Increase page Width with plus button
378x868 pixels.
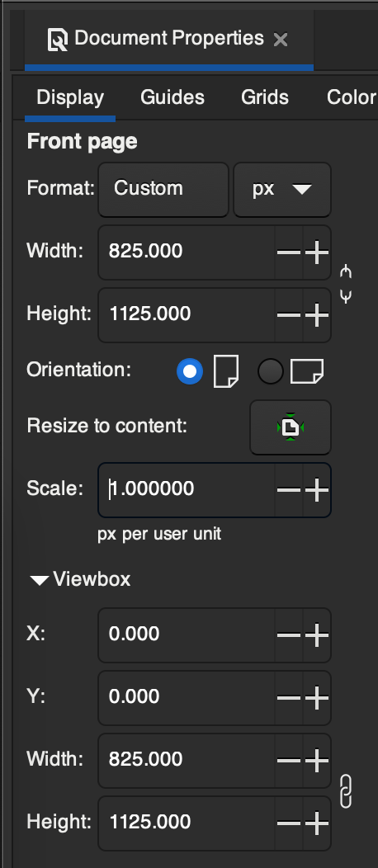click(x=317, y=252)
